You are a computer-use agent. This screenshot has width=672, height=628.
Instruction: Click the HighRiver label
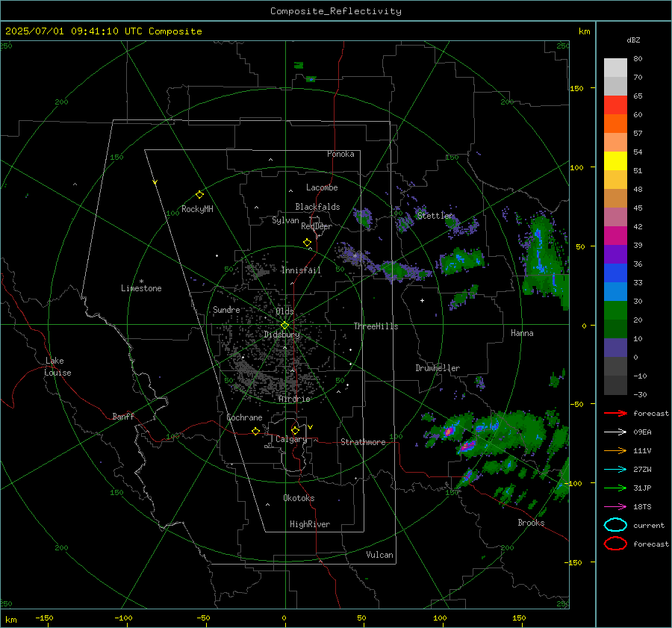(310, 524)
